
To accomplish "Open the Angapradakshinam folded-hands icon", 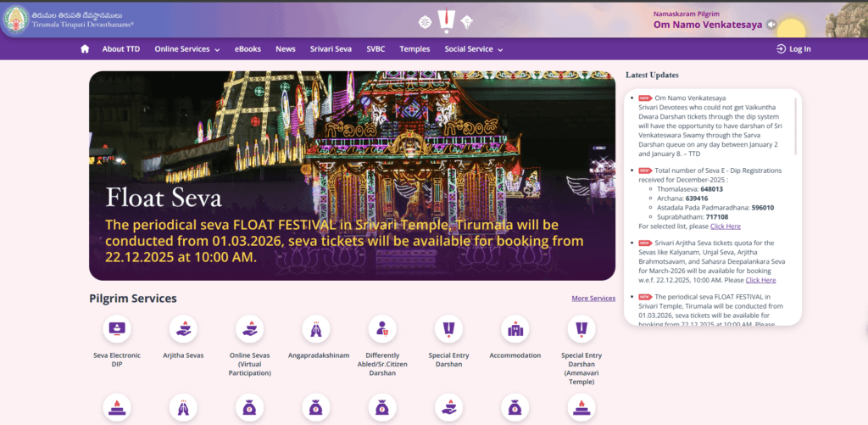I will [316, 329].
